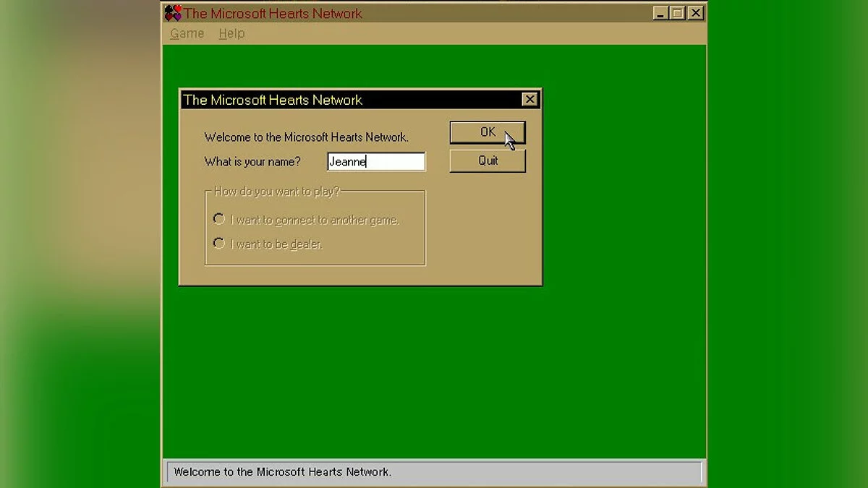Click the Hearts app icon in title bar

pos(172,13)
